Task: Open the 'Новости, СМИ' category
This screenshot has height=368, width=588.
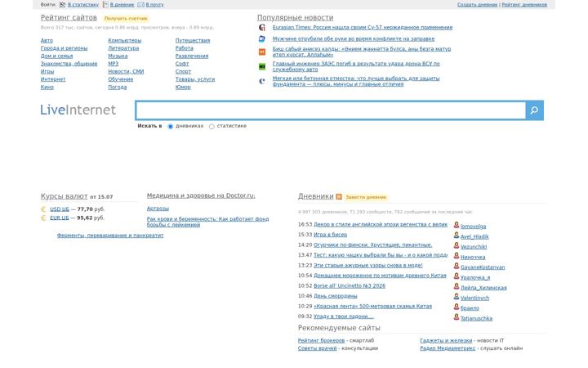Action: pos(126,71)
